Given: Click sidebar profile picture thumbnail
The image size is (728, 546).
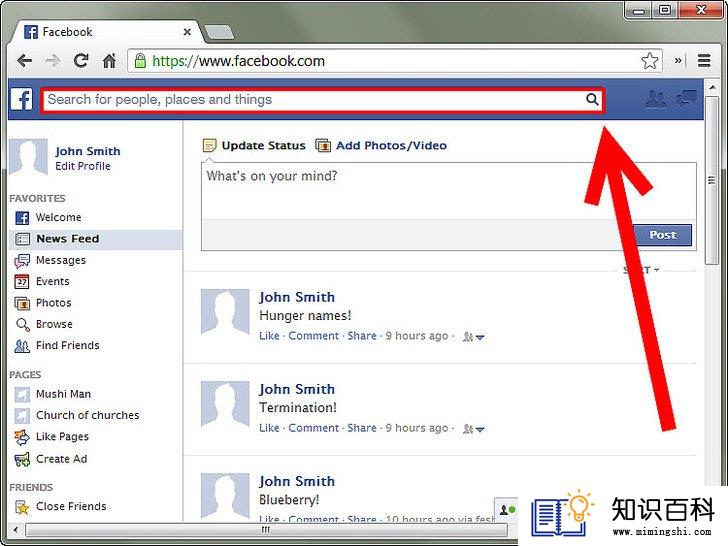Looking at the screenshot, I should coord(28,156).
